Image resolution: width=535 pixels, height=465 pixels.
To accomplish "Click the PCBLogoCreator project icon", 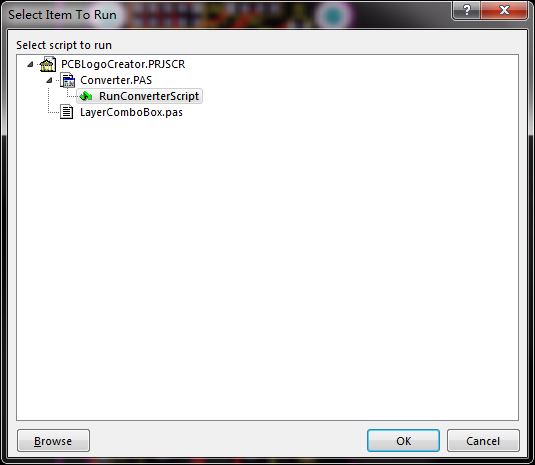I will pos(48,64).
